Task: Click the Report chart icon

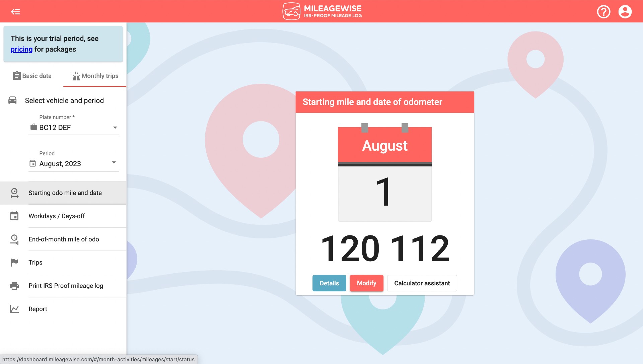Action: (14, 308)
